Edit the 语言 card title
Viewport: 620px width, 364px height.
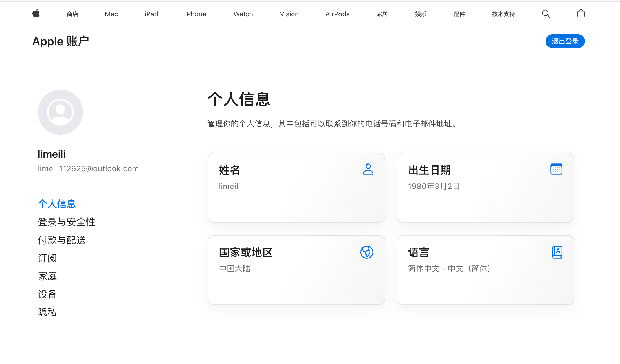coord(419,252)
